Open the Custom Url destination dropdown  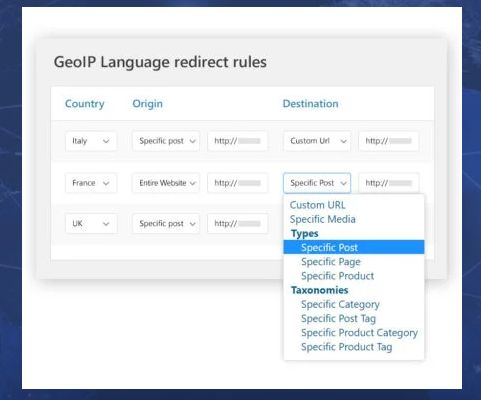tap(317, 141)
